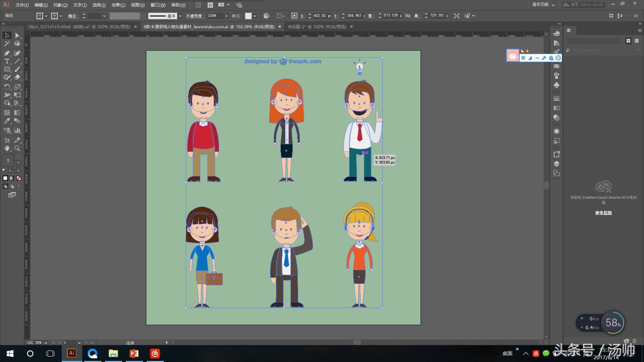Image resolution: width=644 pixels, height=362 pixels.
Task: Open PowerPoint from the Windows taskbar
Action: 134,353
